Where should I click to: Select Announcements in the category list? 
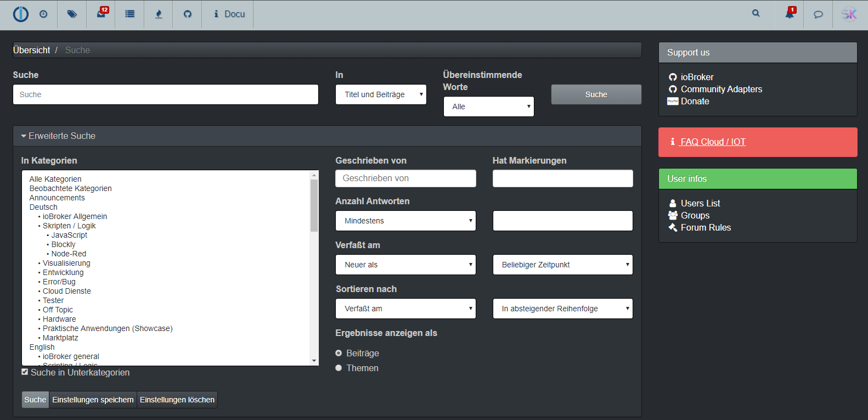(57, 198)
